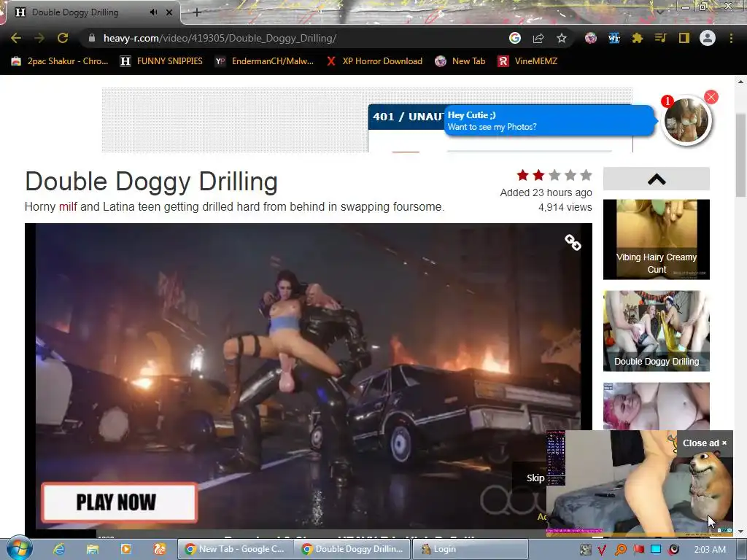Open the Chrome three-dot menu
The width and height of the screenshot is (747, 560).
pyautogui.click(x=731, y=38)
